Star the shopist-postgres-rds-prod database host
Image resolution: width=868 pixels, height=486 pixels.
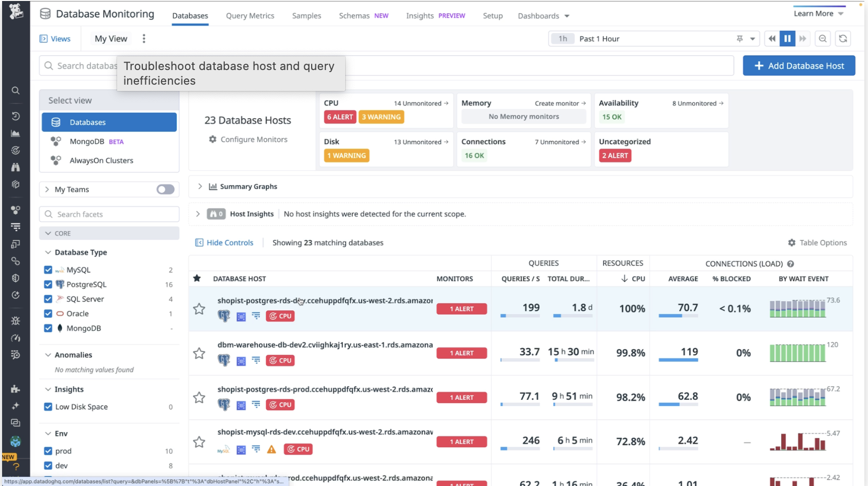[199, 398]
